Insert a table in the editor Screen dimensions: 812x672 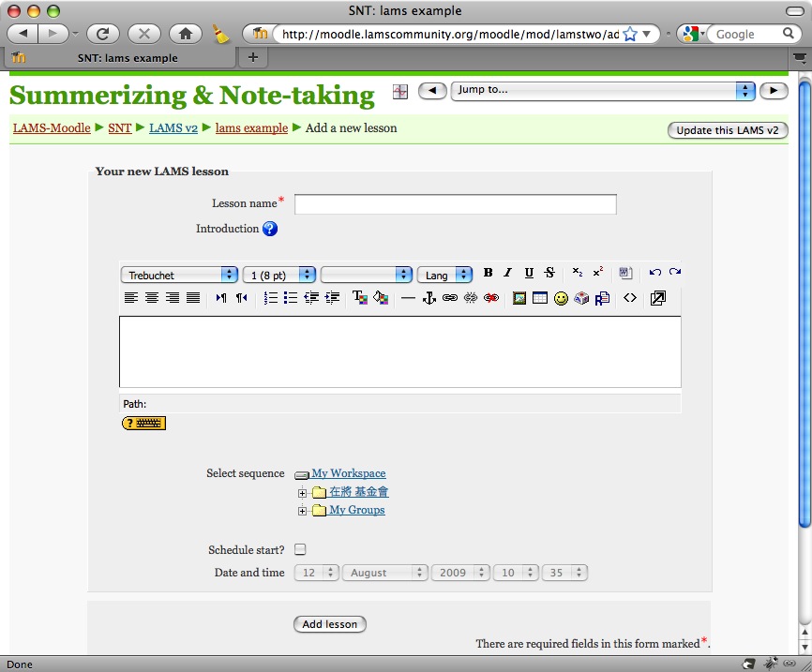click(539, 298)
